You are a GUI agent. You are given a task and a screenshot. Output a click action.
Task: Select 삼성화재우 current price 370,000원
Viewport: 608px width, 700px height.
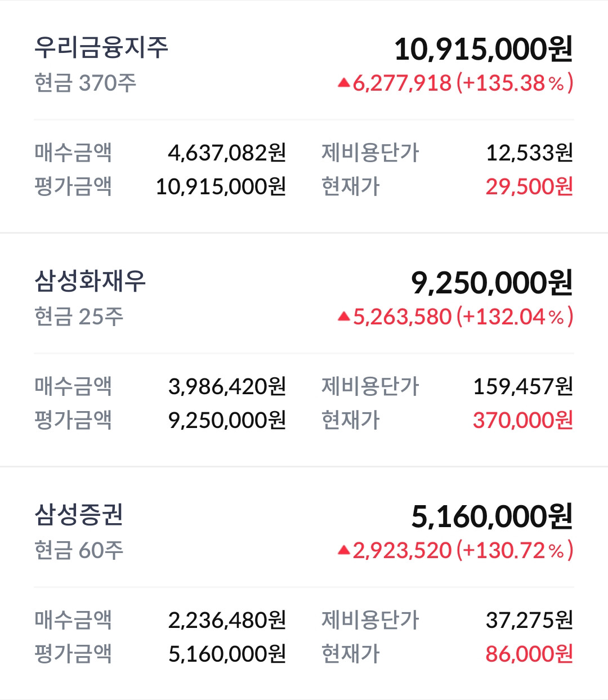coord(522,420)
